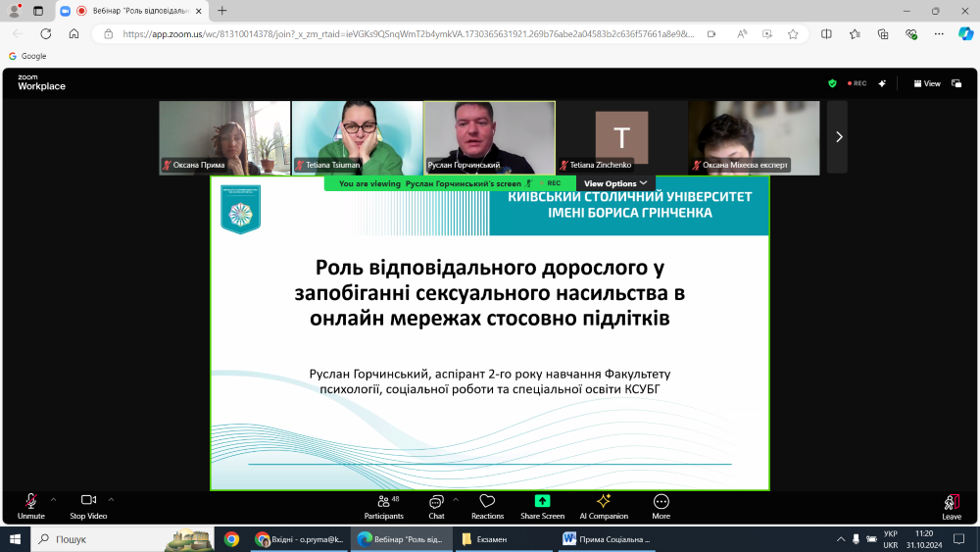Viewport: 980px width, 552px height.
Task: Show next participants with the right arrow
Action: tap(838, 137)
